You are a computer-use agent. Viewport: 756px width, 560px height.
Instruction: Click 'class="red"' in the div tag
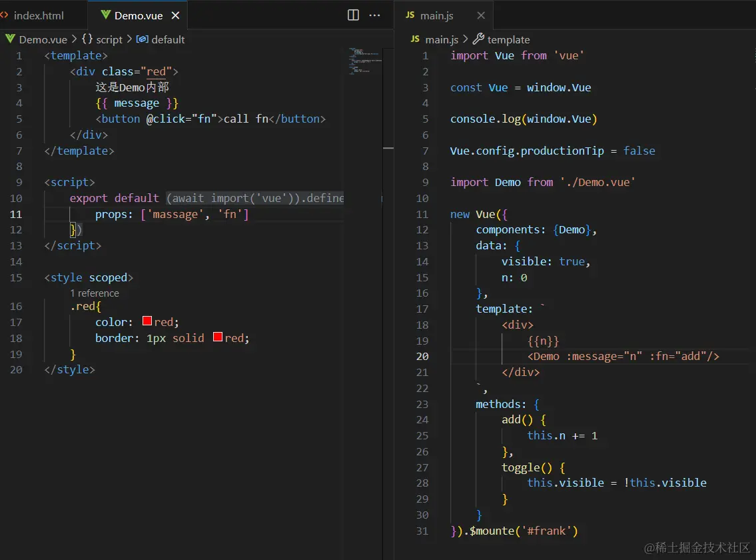[x=137, y=72]
